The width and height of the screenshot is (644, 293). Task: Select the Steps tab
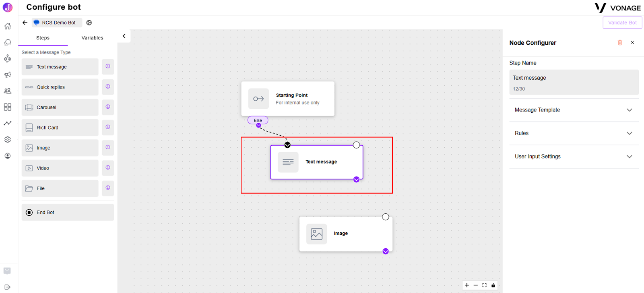[x=43, y=38]
